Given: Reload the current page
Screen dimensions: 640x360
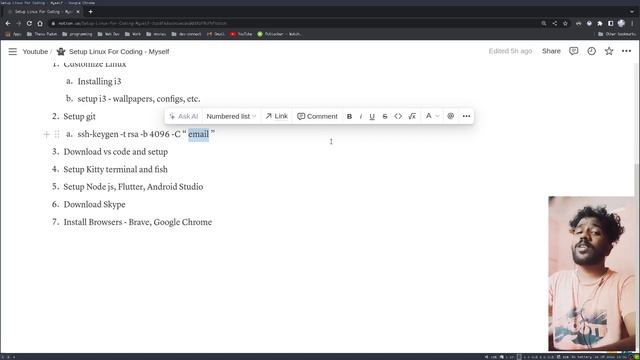Looking at the screenshot, I should tap(29, 24).
